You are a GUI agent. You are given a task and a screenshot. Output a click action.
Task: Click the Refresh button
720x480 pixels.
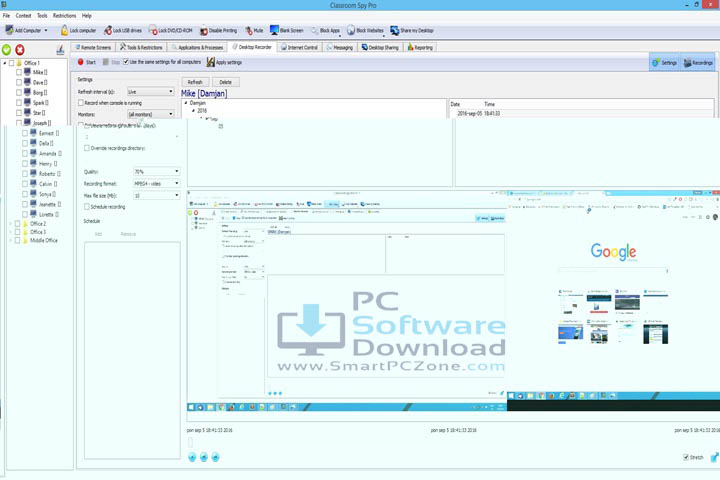click(x=195, y=82)
